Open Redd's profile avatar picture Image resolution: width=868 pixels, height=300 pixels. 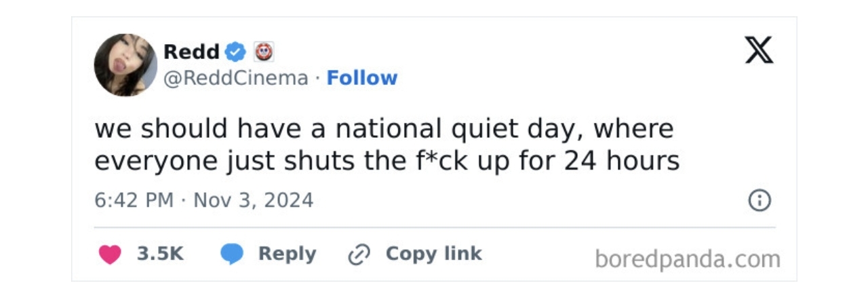tap(125, 65)
